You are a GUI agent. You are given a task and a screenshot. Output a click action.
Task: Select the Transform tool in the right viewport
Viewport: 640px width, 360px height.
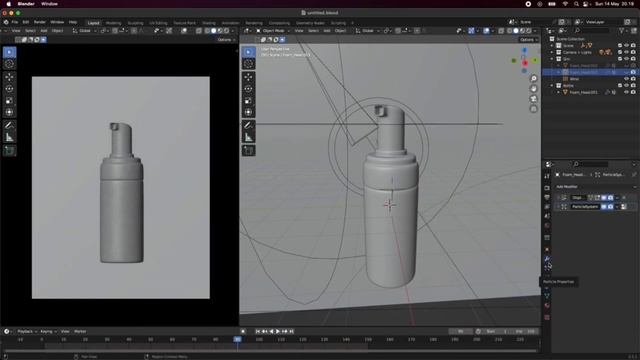coord(248,112)
